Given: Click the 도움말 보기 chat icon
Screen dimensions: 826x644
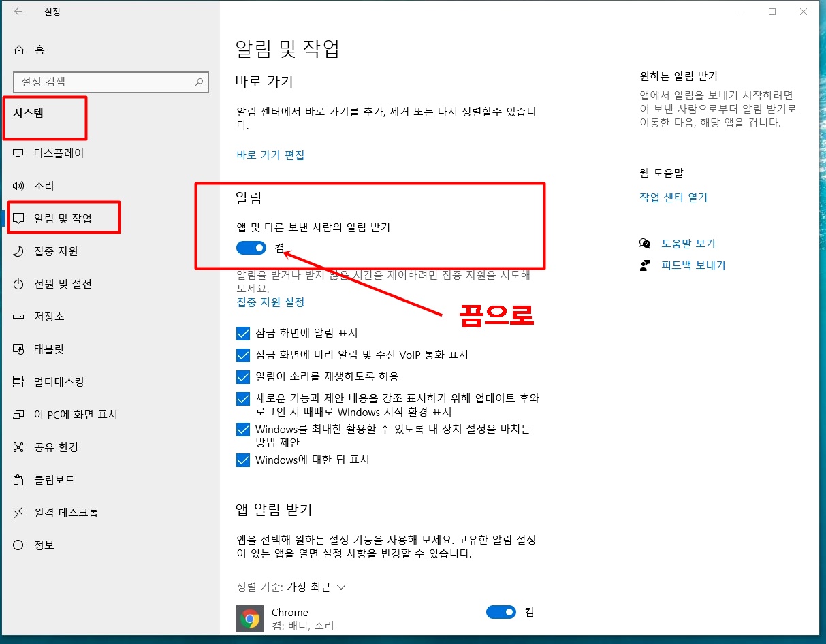Looking at the screenshot, I should pos(645,244).
